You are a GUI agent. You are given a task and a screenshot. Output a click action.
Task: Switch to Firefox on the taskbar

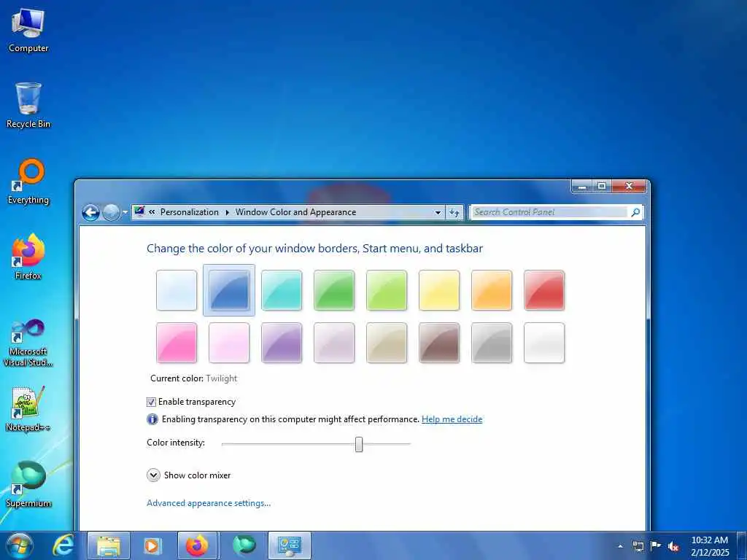197,545
